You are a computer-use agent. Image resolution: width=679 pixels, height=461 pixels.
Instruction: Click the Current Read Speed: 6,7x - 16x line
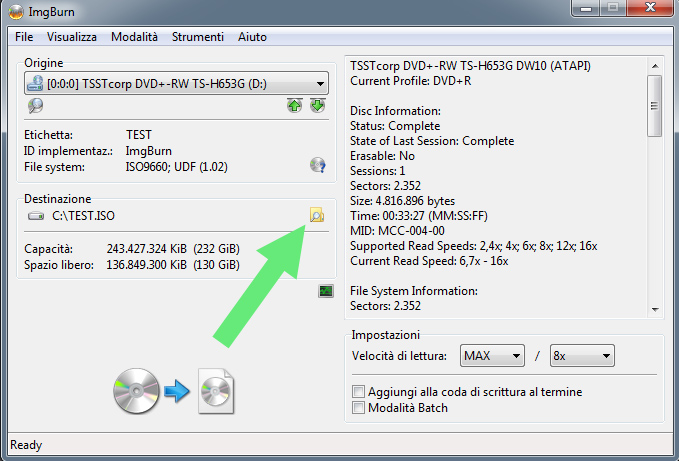pos(429,261)
